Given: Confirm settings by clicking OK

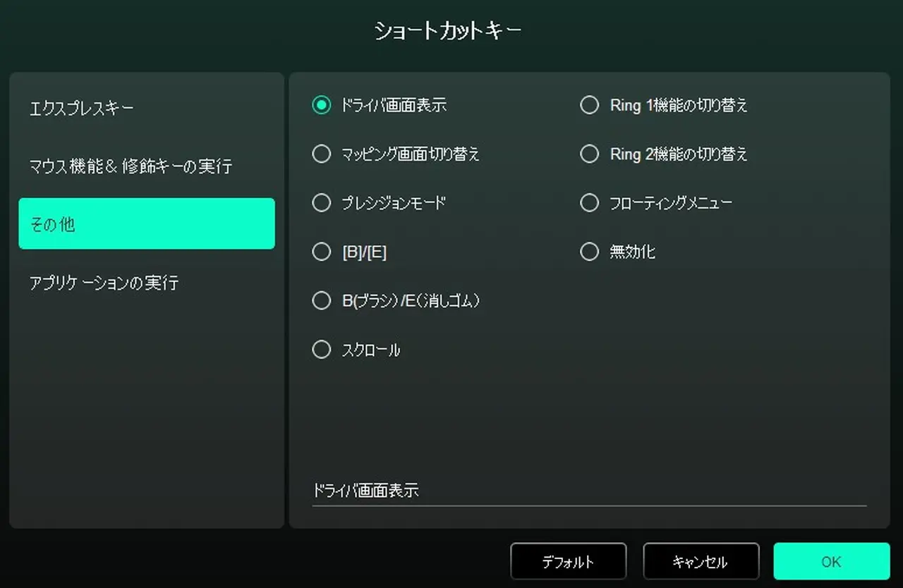Looking at the screenshot, I should (831, 561).
